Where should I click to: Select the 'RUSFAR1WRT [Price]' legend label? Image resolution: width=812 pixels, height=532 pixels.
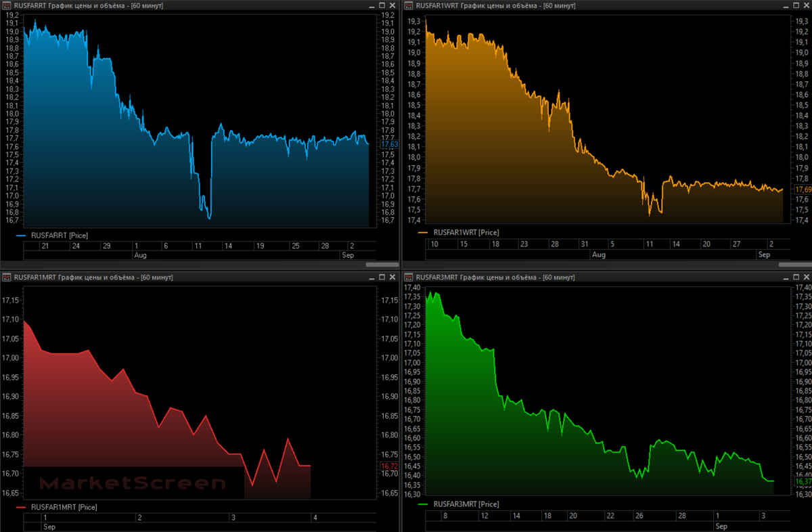click(x=466, y=232)
